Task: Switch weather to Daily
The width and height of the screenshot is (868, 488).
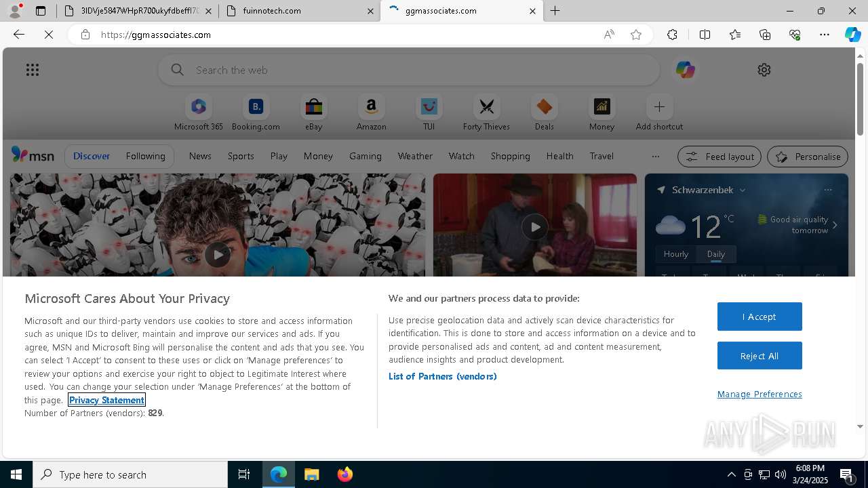Action: [x=716, y=254]
